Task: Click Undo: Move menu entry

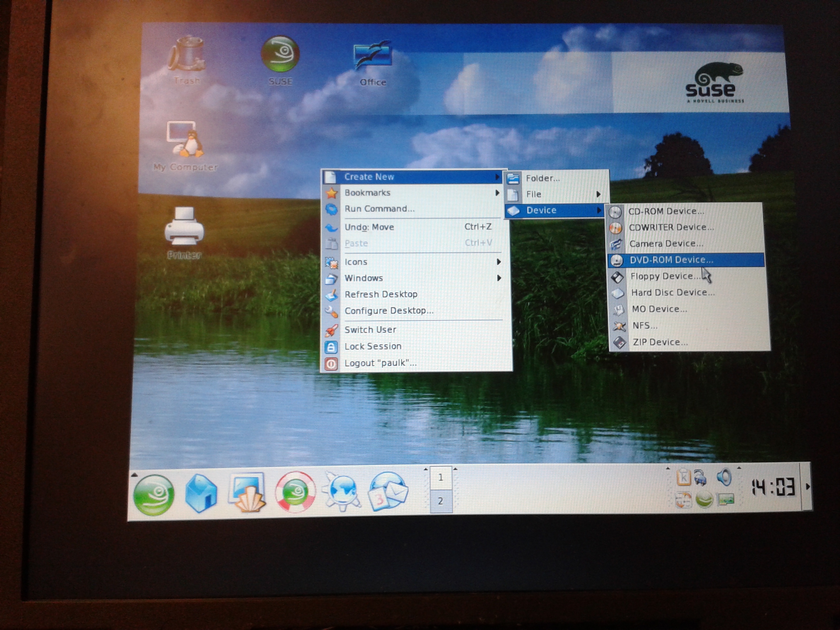Action: click(413, 227)
